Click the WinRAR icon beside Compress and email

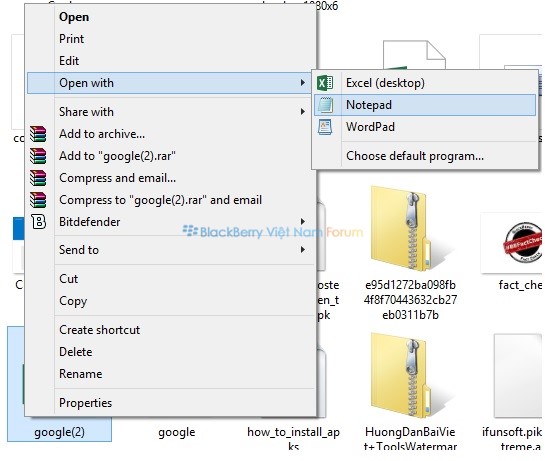pyautogui.click(x=38, y=178)
